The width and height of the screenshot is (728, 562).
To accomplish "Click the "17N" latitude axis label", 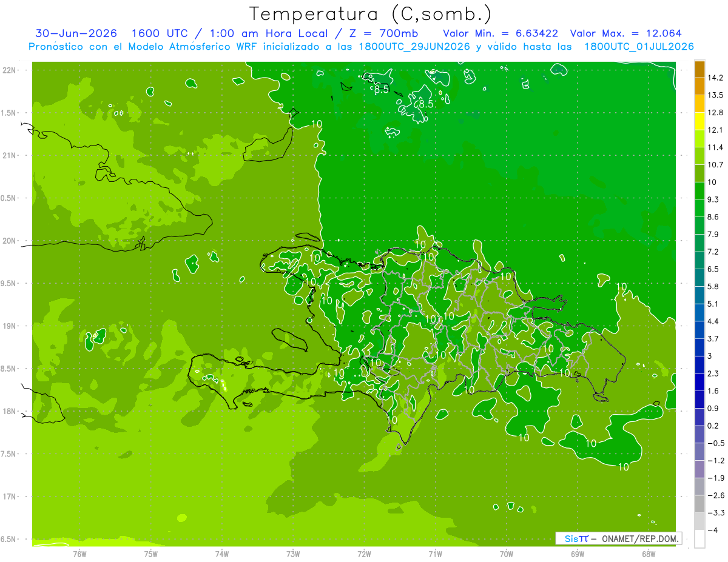I will pyautogui.click(x=10, y=497).
